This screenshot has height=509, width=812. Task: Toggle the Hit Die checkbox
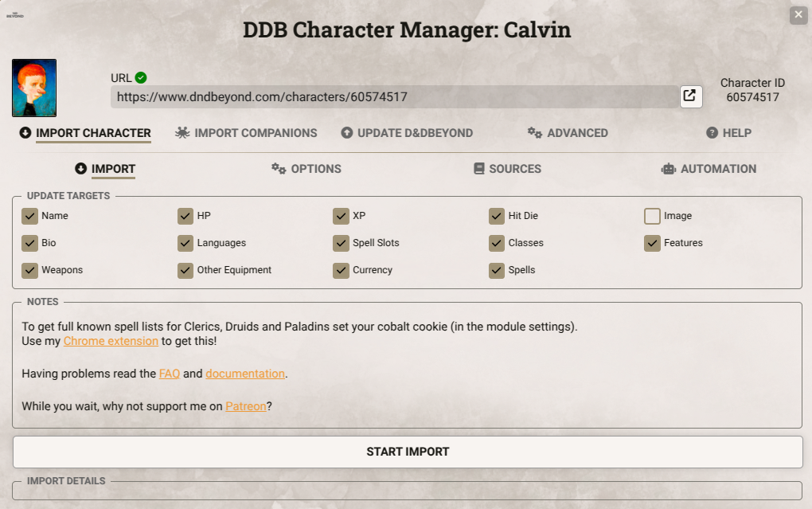tap(497, 216)
